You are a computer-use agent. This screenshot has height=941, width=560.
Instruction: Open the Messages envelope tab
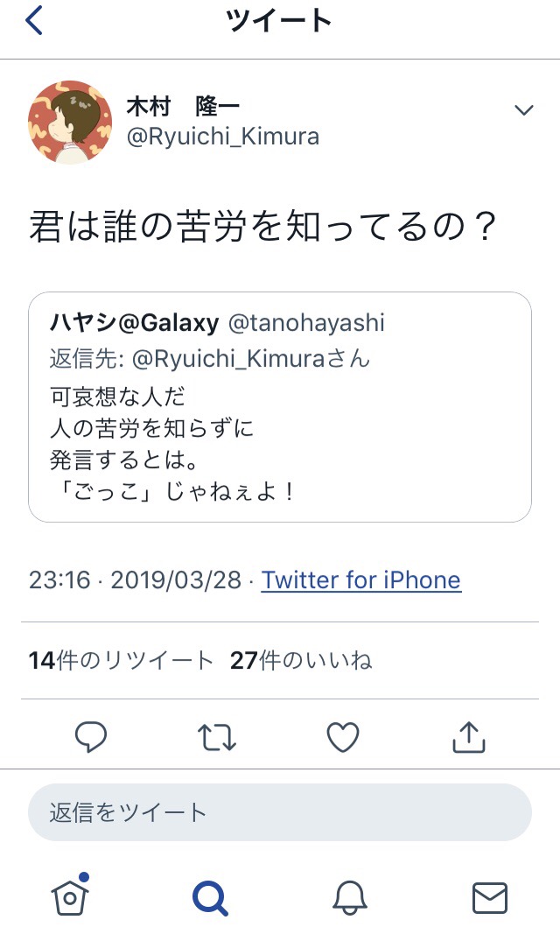pyautogui.click(x=489, y=897)
